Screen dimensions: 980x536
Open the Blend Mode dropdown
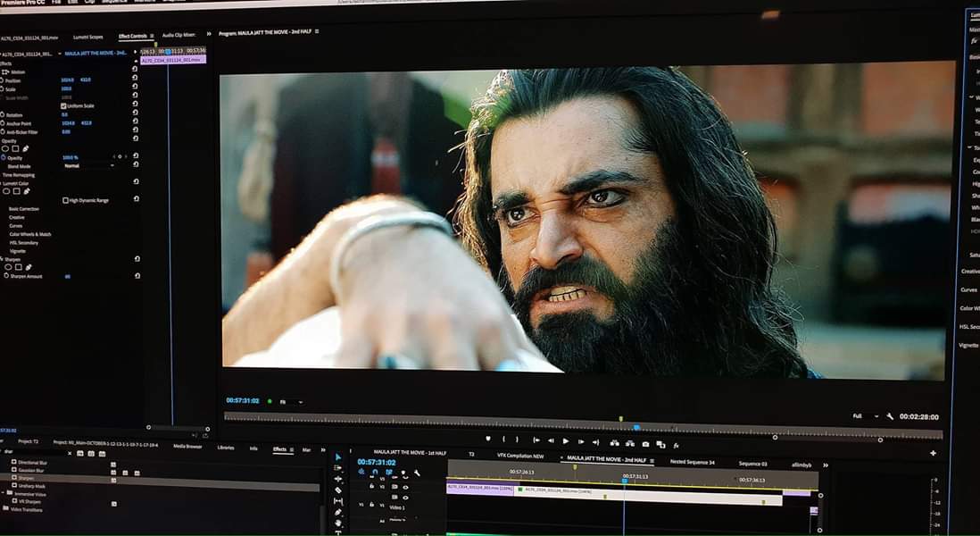(x=88, y=165)
